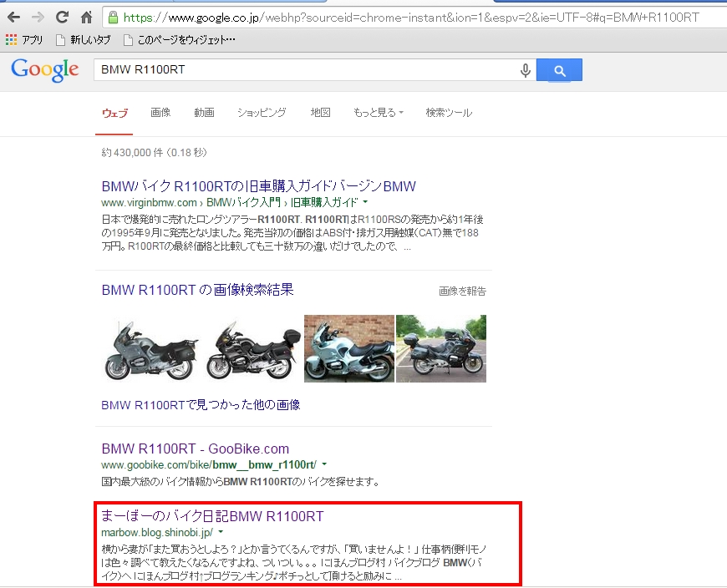Screen dimensions: 727x588
Task: Open BMW R1100RT の画像検索結果 link
Action: pos(197,290)
